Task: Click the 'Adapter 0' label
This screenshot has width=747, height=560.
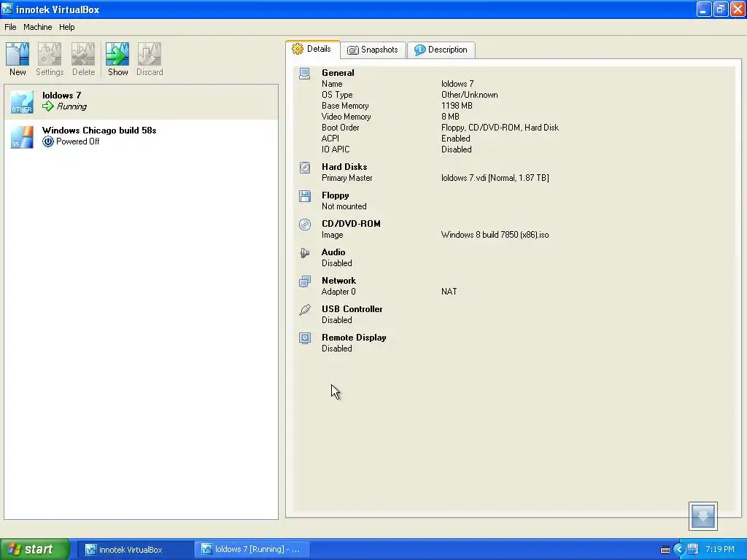Action: pyautogui.click(x=338, y=292)
